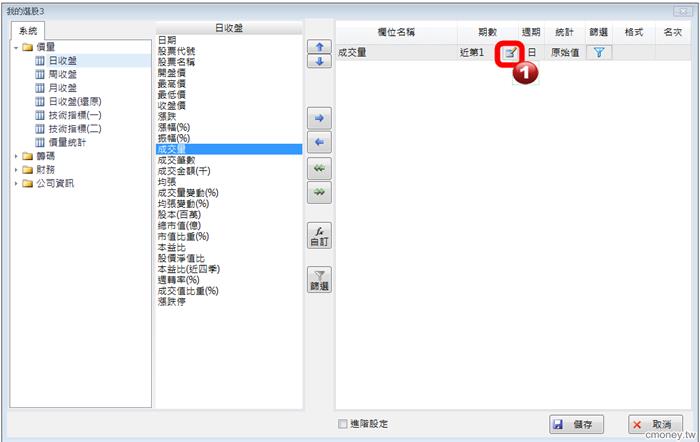
Task: Select 漲跌停 in the field list
Action: (171, 302)
